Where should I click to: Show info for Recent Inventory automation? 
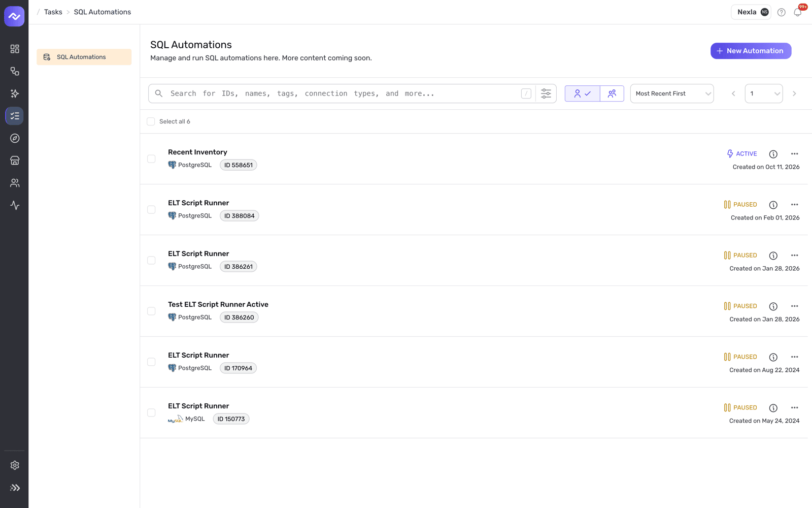tap(773, 154)
